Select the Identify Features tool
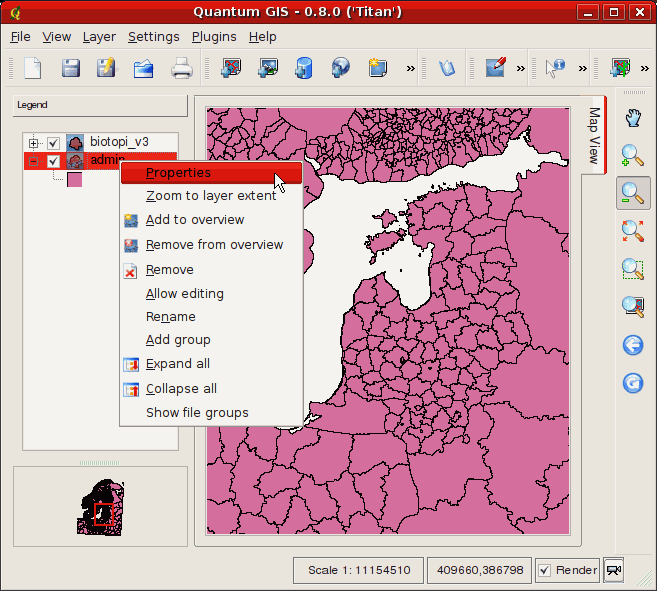The image size is (657, 591). (555, 68)
